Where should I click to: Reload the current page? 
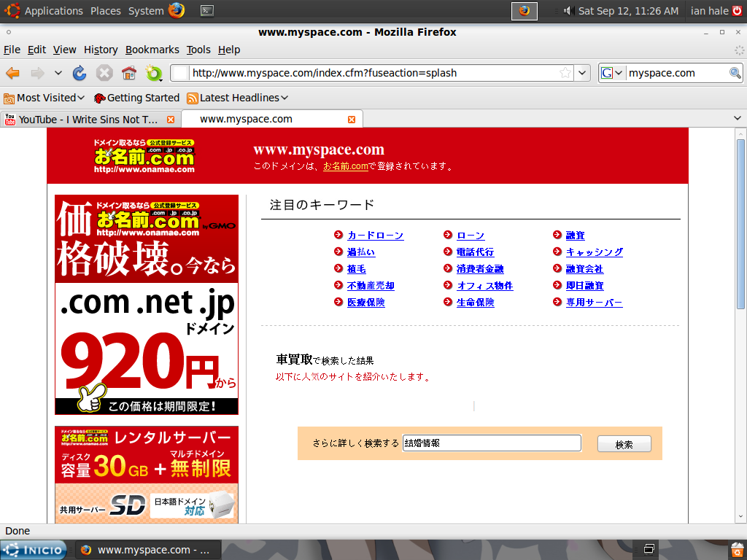click(x=80, y=73)
